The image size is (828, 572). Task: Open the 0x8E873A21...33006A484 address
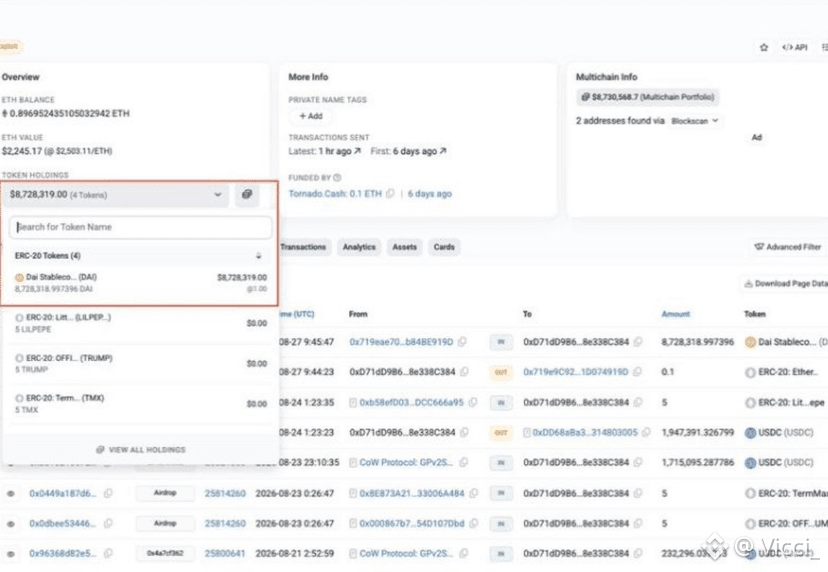[412, 494]
